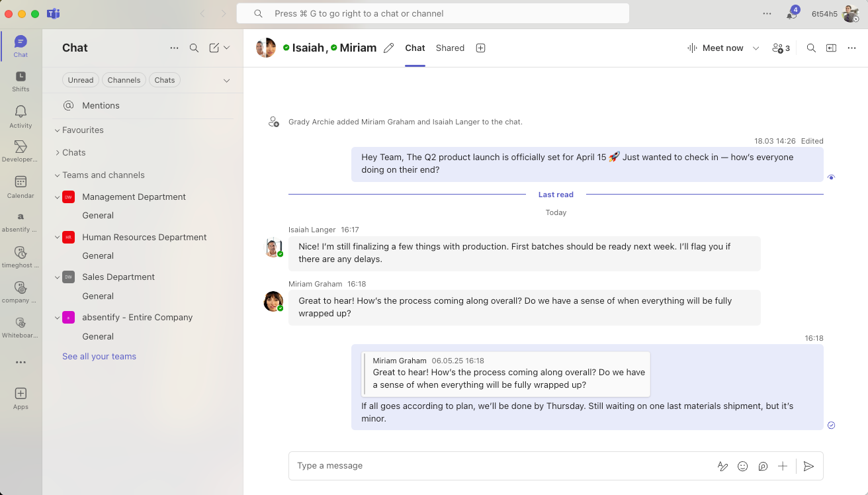Click the 'Last read' divider label
The height and width of the screenshot is (495, 868).
pos(556,195)
